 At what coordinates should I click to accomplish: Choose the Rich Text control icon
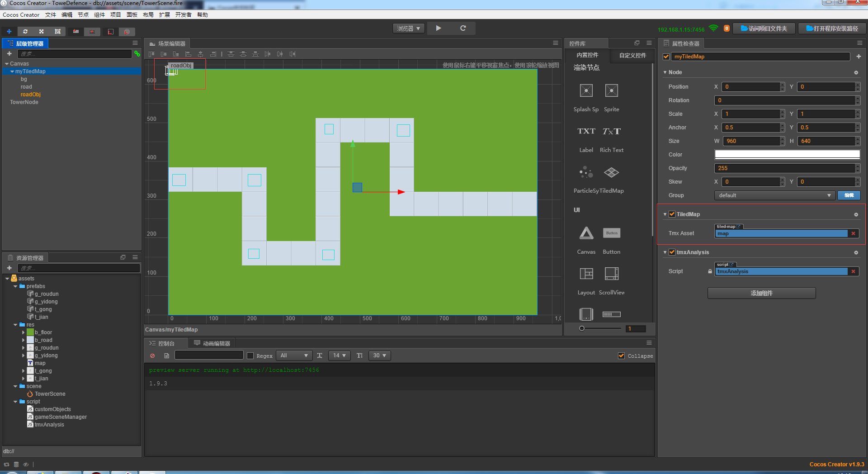(612, 131)
